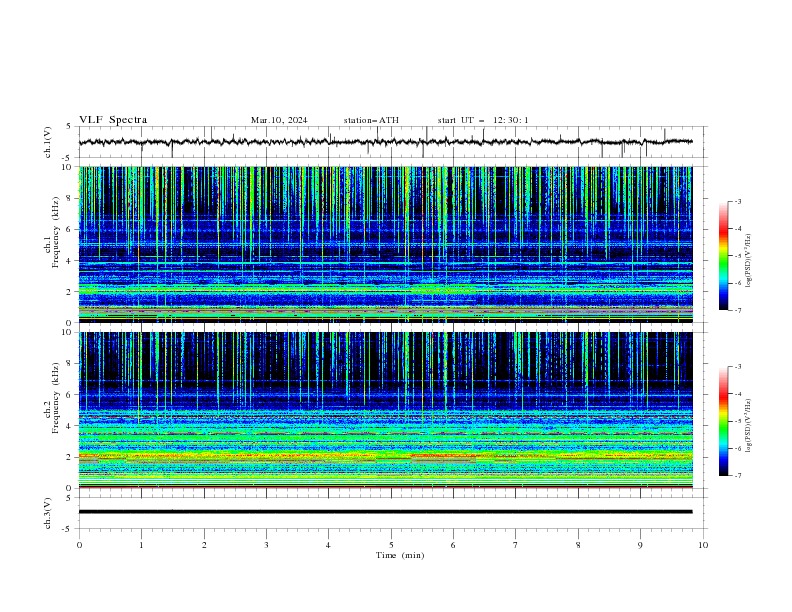Click the ch.2 spectrogram color scale bar
This screenshot has width=792, height=612.
(x=724, y=421)
